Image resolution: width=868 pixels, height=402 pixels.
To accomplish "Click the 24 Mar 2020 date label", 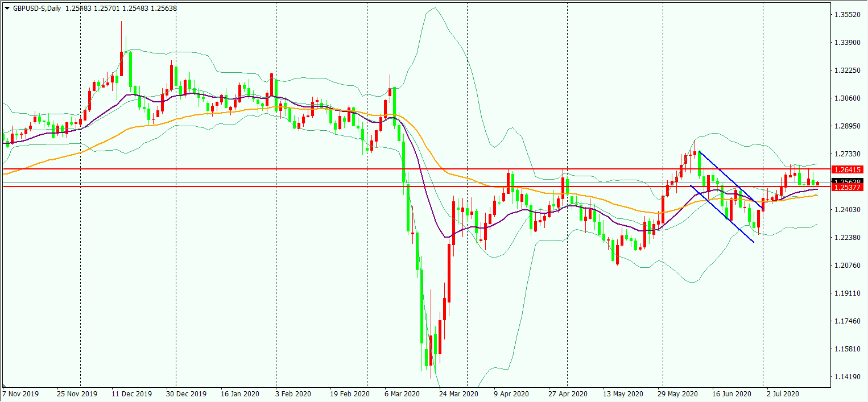I will [x=458, y=394].
